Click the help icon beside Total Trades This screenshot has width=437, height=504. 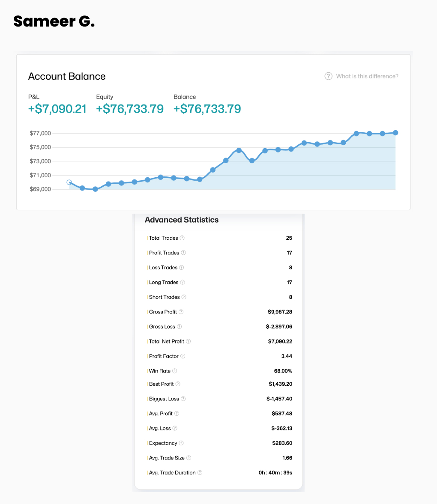pos(182,238)
